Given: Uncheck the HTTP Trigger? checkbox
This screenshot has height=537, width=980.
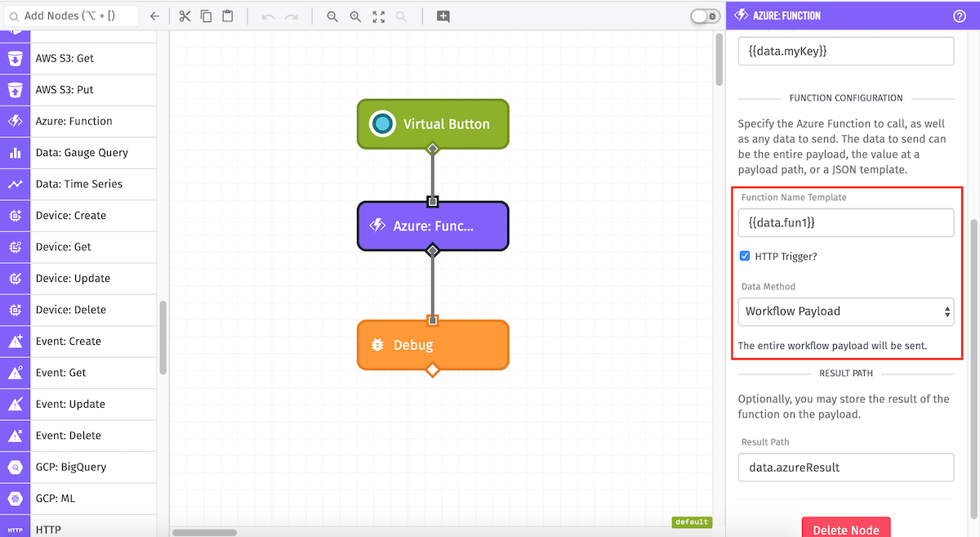Looking at the screenshot, I should (x=745, y=256).
